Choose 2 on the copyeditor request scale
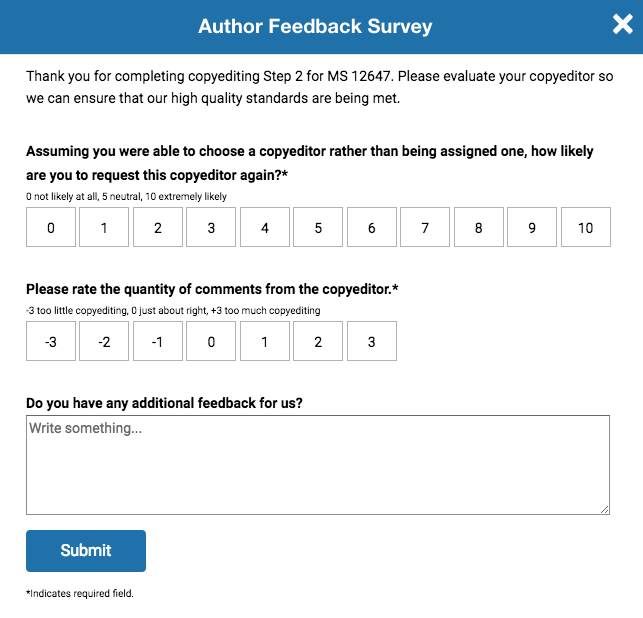The width and height of the screenshot is (643, 618). (x=158, y=227)
